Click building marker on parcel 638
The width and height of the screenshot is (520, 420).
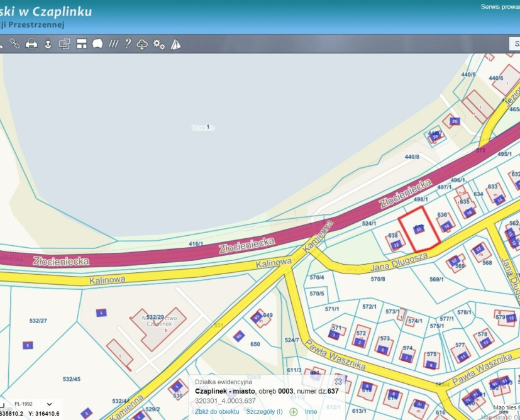(x=396, y=245)
